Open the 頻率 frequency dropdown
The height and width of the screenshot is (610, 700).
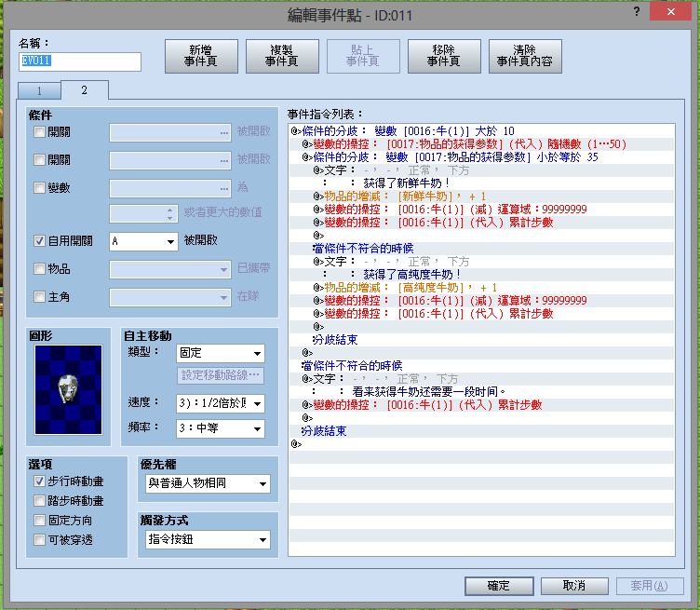tap(221, 428)
